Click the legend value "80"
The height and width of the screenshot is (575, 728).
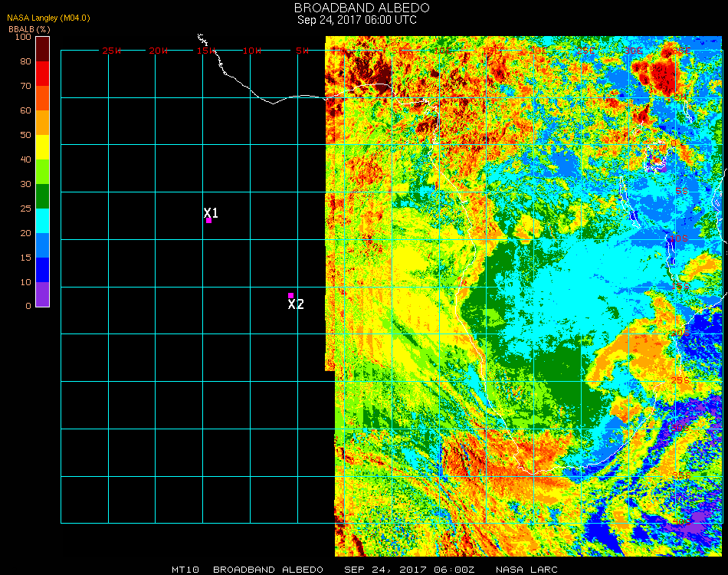(x=25, y=61)
